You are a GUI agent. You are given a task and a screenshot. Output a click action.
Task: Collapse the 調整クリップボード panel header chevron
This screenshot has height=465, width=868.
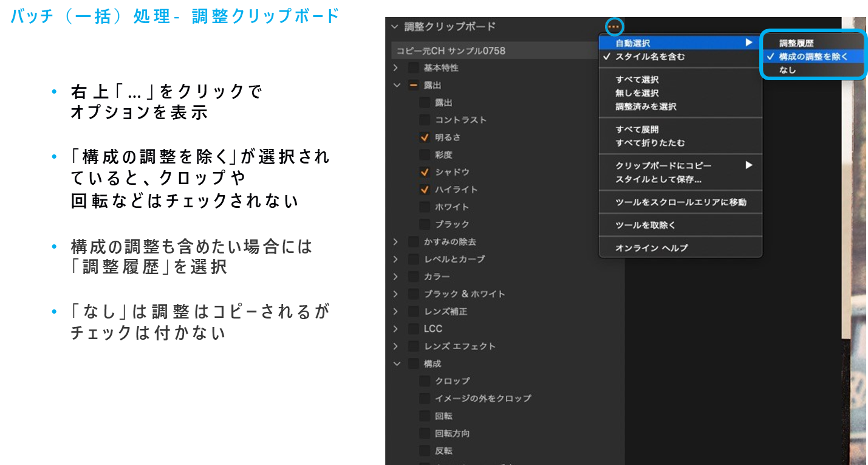(x=395, y=26)
